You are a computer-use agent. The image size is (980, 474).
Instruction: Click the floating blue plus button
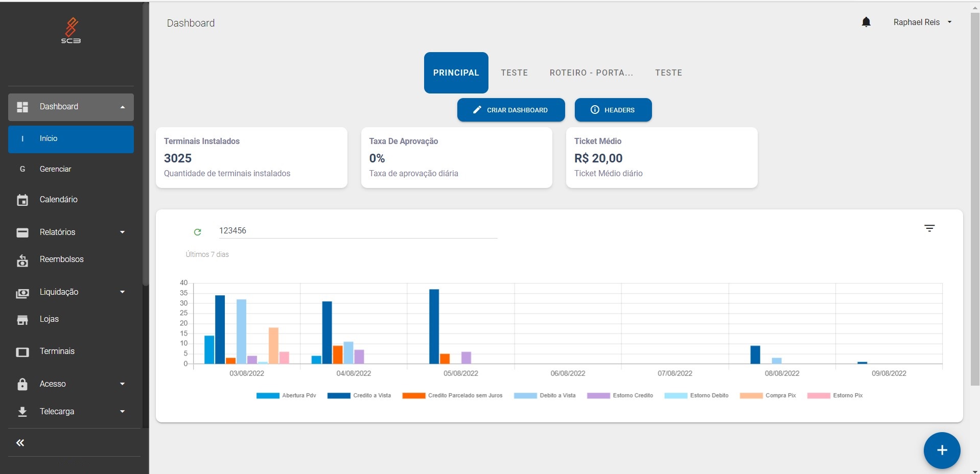tap(942, 450)
